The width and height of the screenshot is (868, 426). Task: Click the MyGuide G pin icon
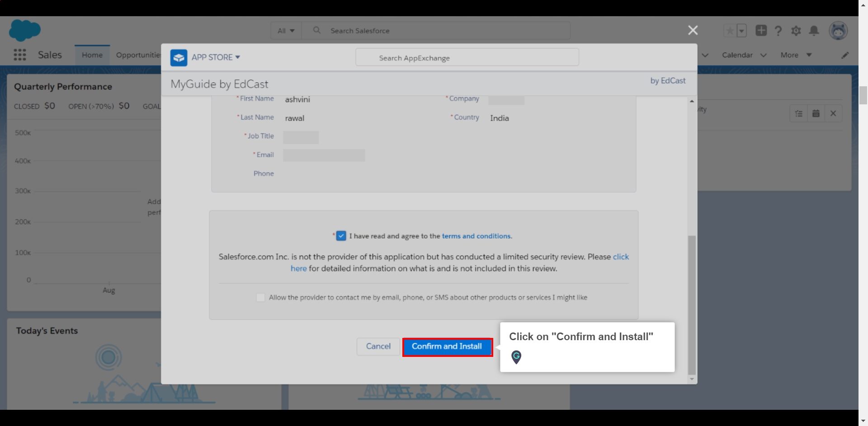coord(516,357)
